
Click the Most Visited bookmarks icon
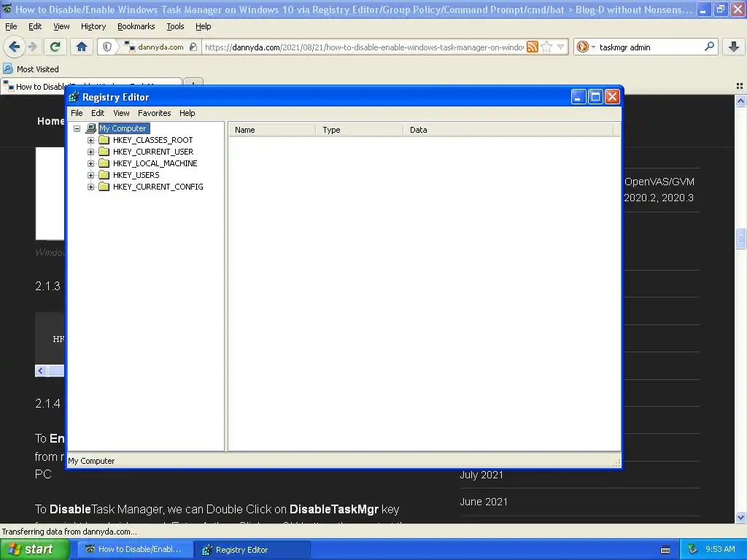tap(7, 69)
